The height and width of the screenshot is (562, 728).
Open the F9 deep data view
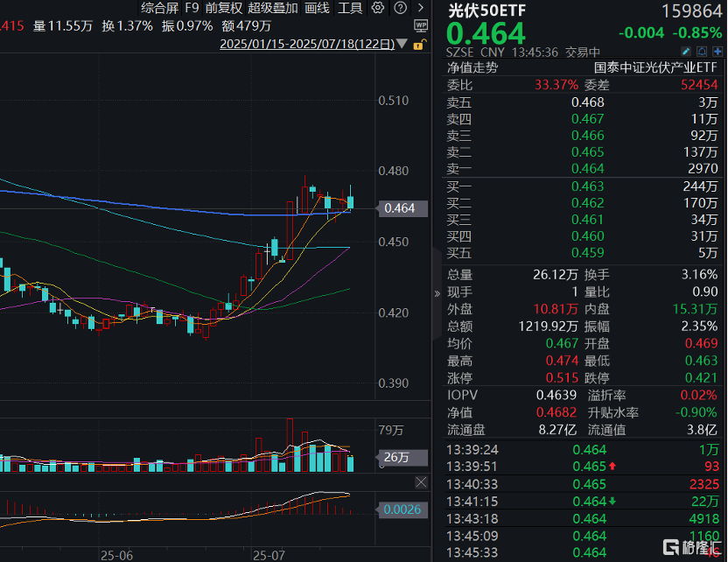tap(192, 8)
